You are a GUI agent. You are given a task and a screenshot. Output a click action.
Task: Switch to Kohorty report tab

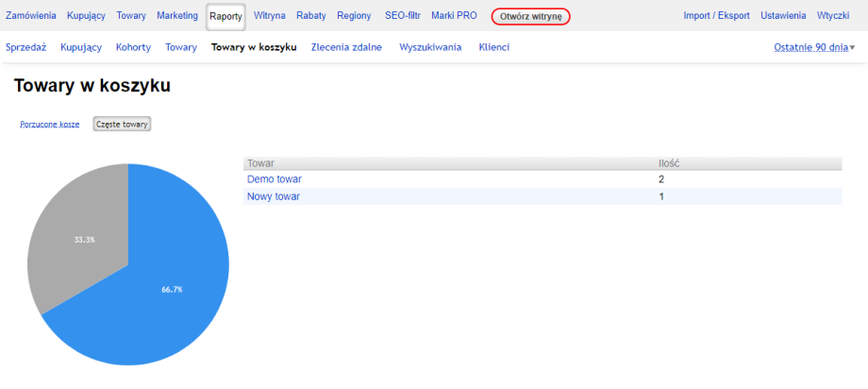(133, 47)
